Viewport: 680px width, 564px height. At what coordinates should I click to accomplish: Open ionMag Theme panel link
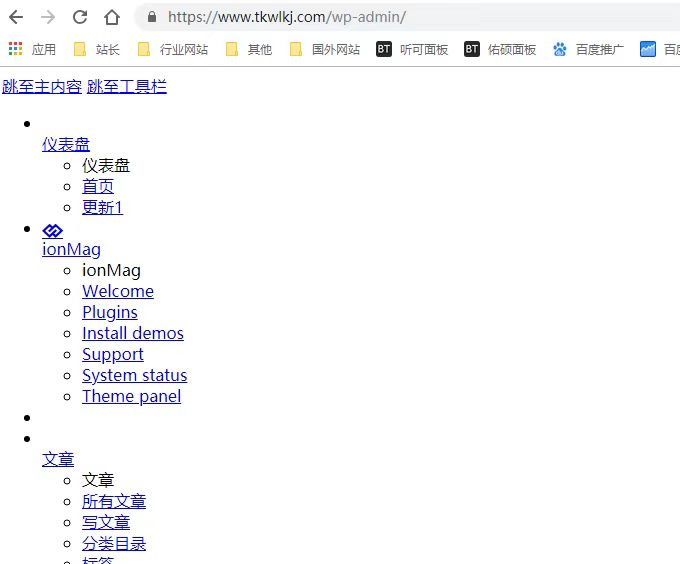(x=131, y=396)
